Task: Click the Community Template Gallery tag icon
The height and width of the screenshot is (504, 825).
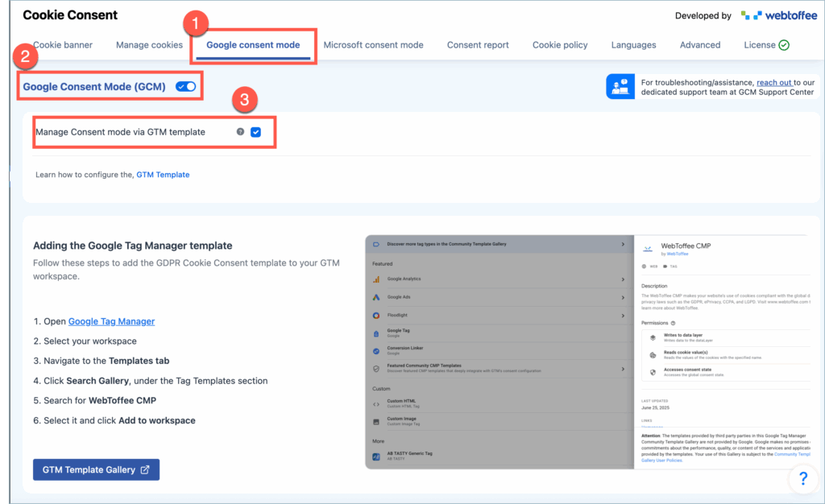Action: click(376, 245)
